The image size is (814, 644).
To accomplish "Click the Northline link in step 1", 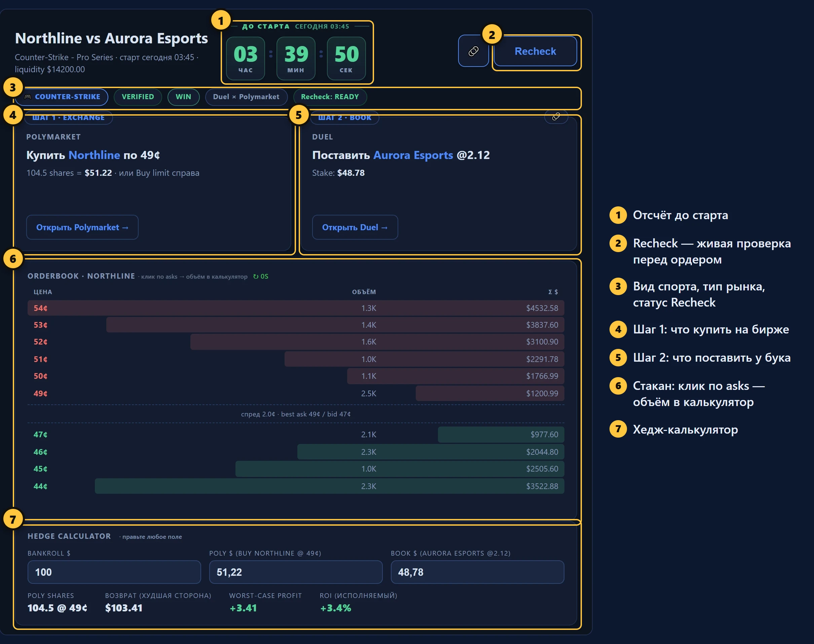I will pyautogui.click(x=94, y=155).
